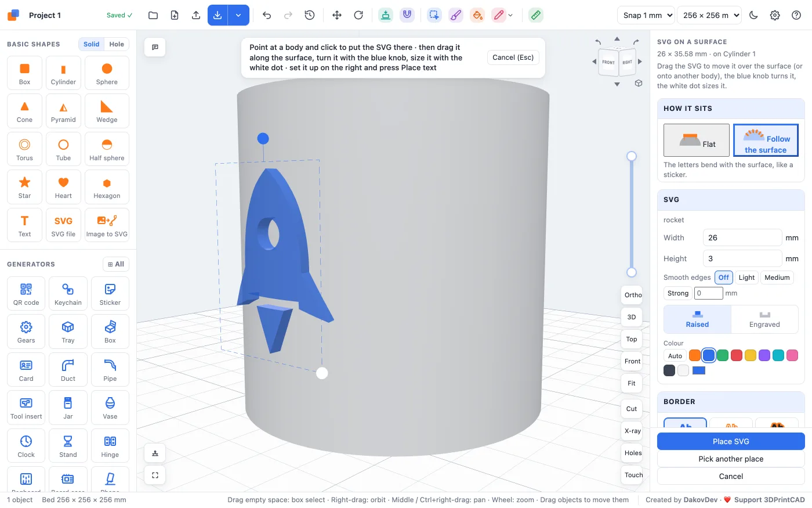Click the Cancel button in right panel
Image resolution: width=812 pixels, height=508 pixels.
pos(731,476)
